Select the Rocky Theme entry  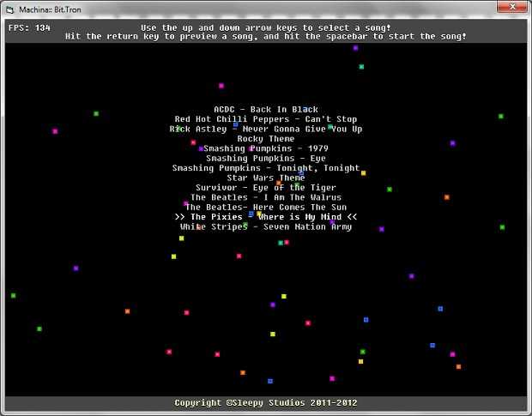(266, 139)
